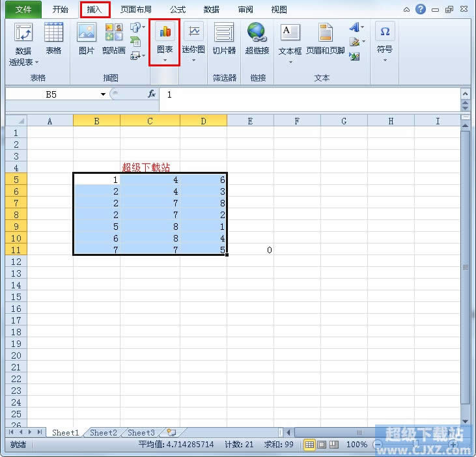476x457 pixels.
Task: Click the fx insert function button
Action: pyautogui.click(x=152, y=94)
